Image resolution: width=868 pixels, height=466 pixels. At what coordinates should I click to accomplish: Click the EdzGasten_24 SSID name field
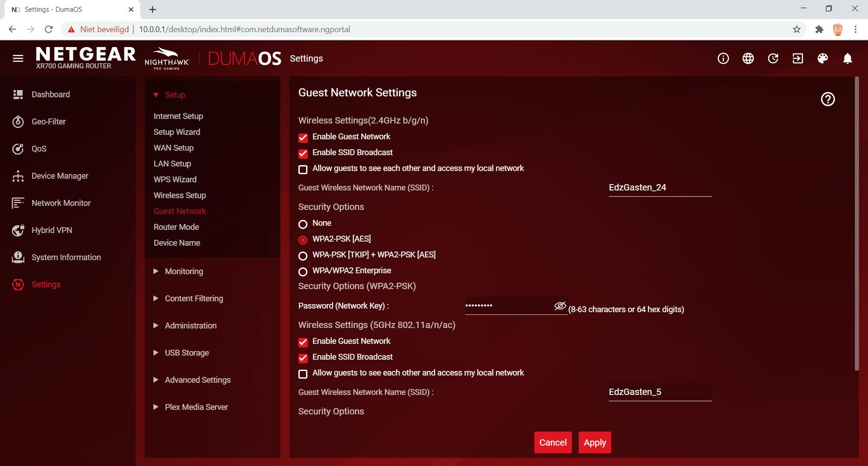click(x=660, y=188)
